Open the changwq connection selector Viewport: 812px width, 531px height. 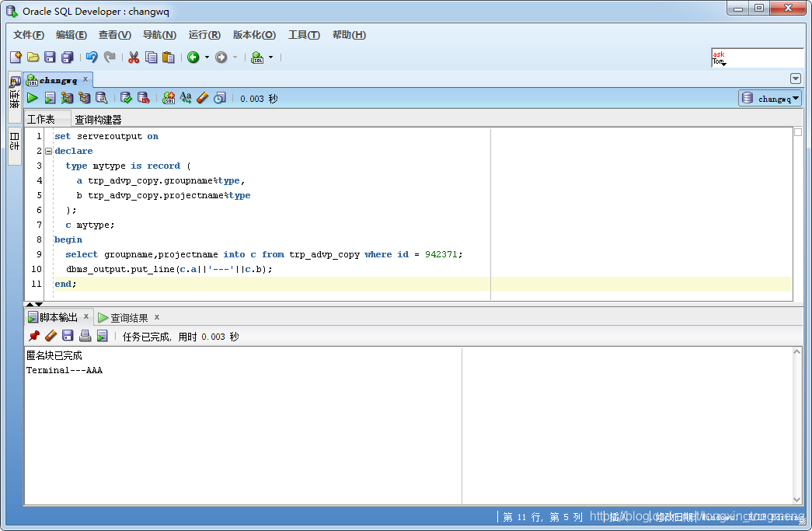(770, 98)
